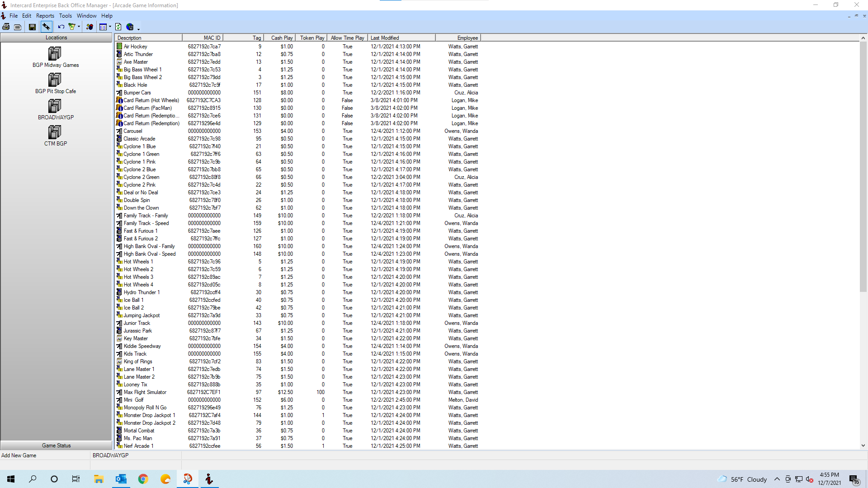This screenshot has width=868, height=488.
Task: Open the grid view dropdown arrow
Action: (x=110, y=27)
